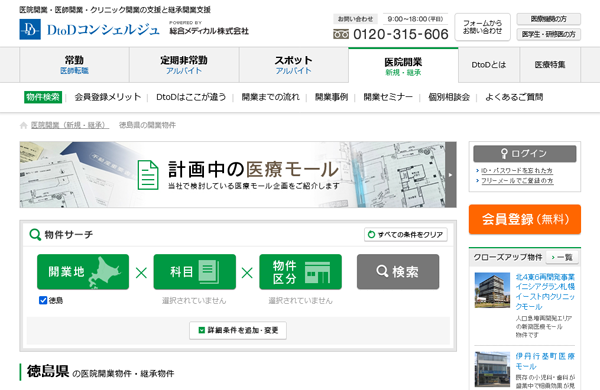Image resolution: width=600 pixels, height=390 pixels.
Task: Open 個別相談会 submenu item
Action: pyautogui.click(x=449, y=97)
